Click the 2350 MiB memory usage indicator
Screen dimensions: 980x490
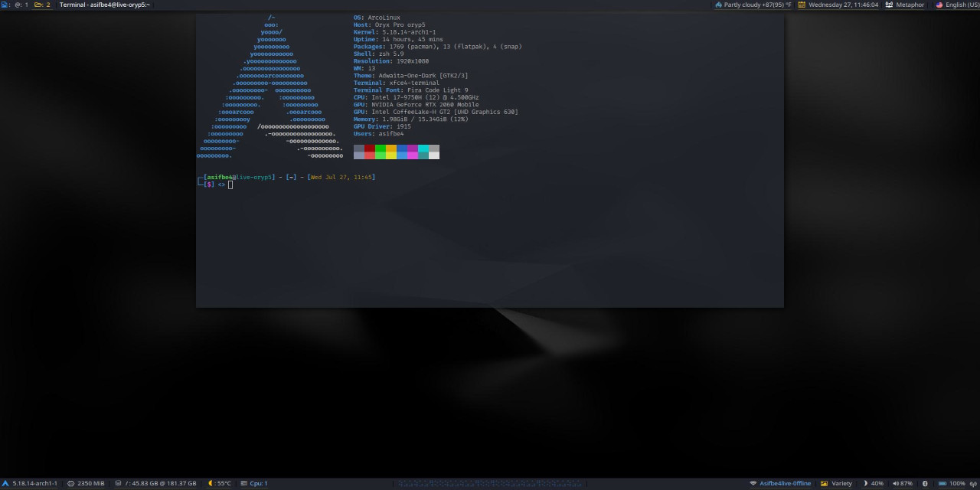86,484
